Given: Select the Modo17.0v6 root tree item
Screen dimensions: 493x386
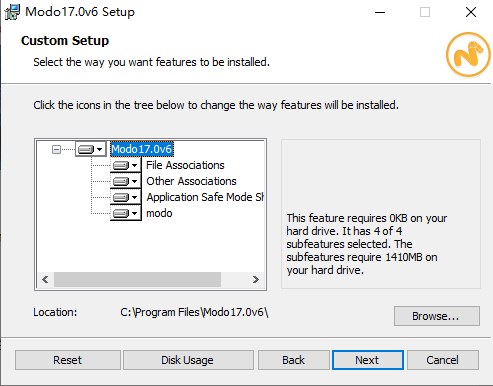Looking at the screenshot, I should pos(142,149).
